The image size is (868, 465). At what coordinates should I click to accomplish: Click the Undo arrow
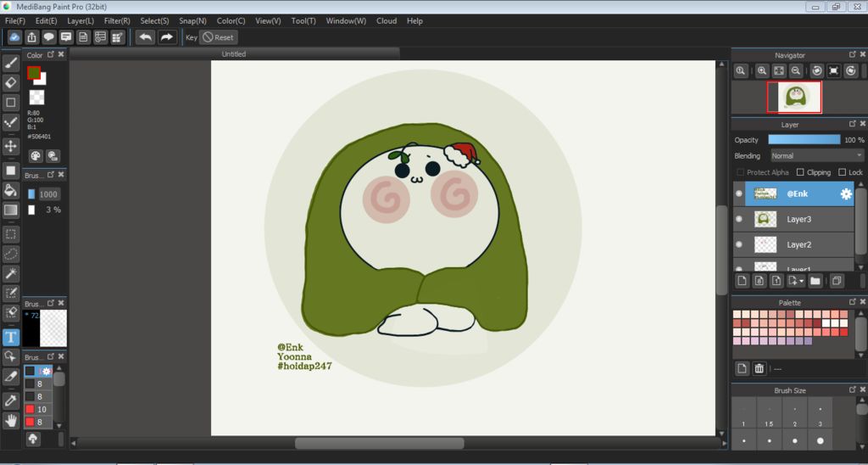(x=146, y=37)
